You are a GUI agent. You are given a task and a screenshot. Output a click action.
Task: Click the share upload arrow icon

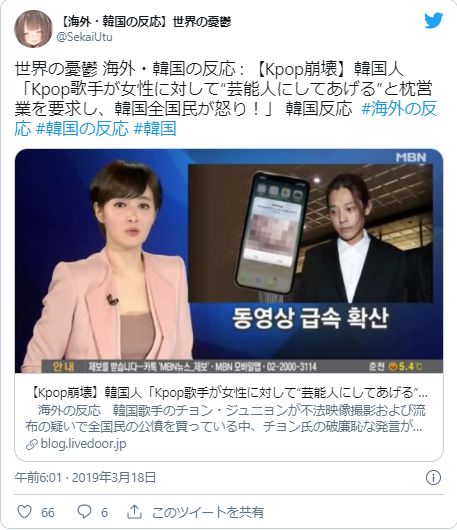tap(134, 512)
